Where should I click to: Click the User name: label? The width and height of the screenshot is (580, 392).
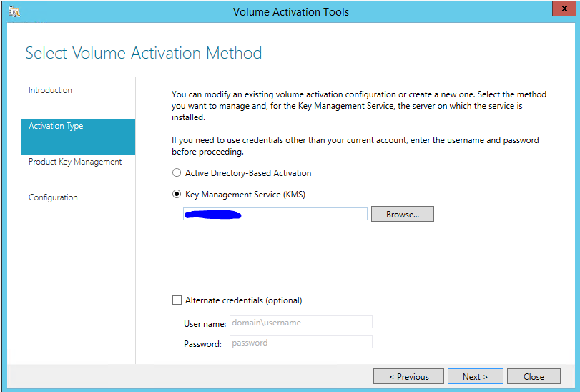[x=205, y=324]
